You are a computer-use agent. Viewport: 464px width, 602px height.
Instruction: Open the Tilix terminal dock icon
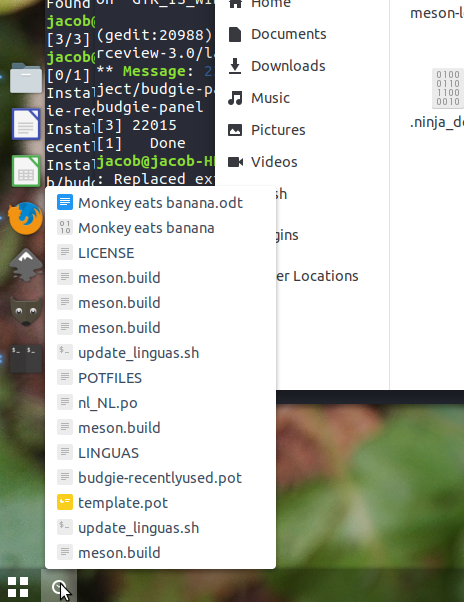26,358
